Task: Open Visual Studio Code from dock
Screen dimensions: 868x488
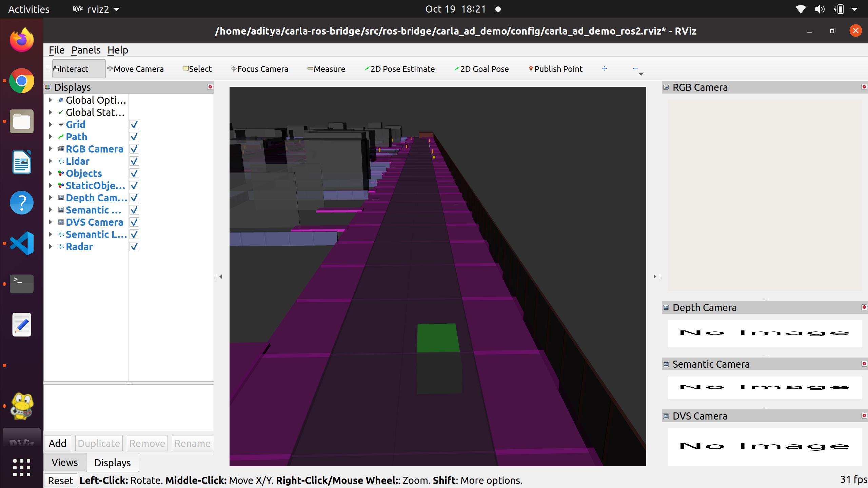Action: point(22,243)
